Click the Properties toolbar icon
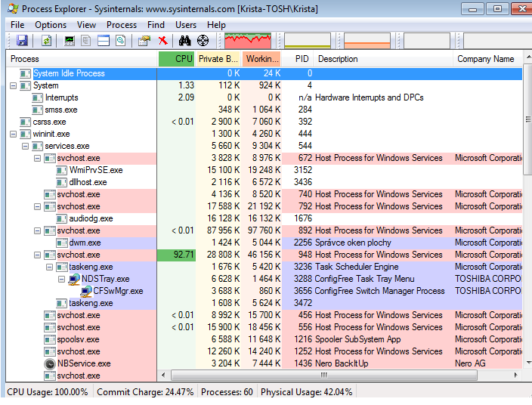532x405 pixels. click(144, 41)
